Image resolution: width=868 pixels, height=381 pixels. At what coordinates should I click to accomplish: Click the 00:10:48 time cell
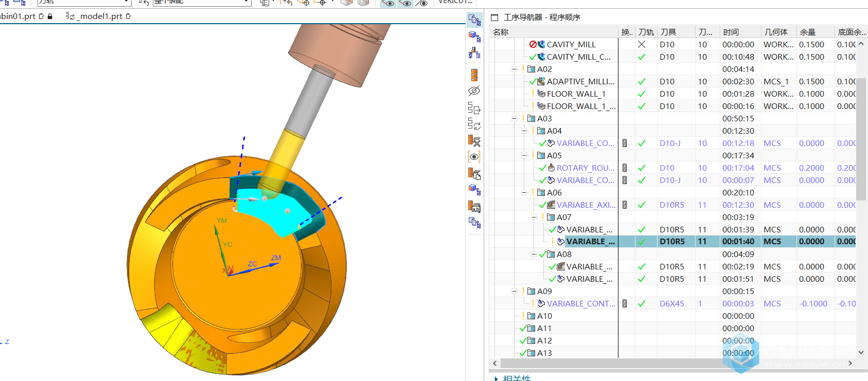click(x=738, y=57)
